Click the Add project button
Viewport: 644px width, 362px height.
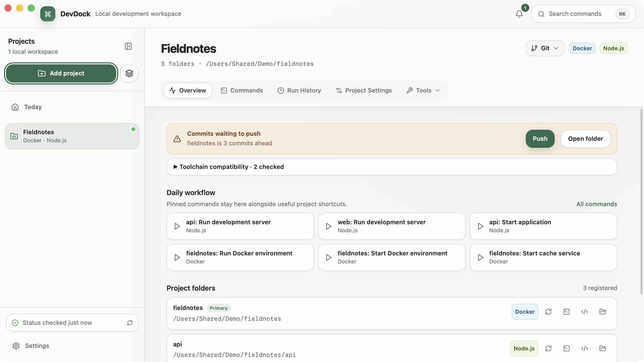[x=61, y=73]
